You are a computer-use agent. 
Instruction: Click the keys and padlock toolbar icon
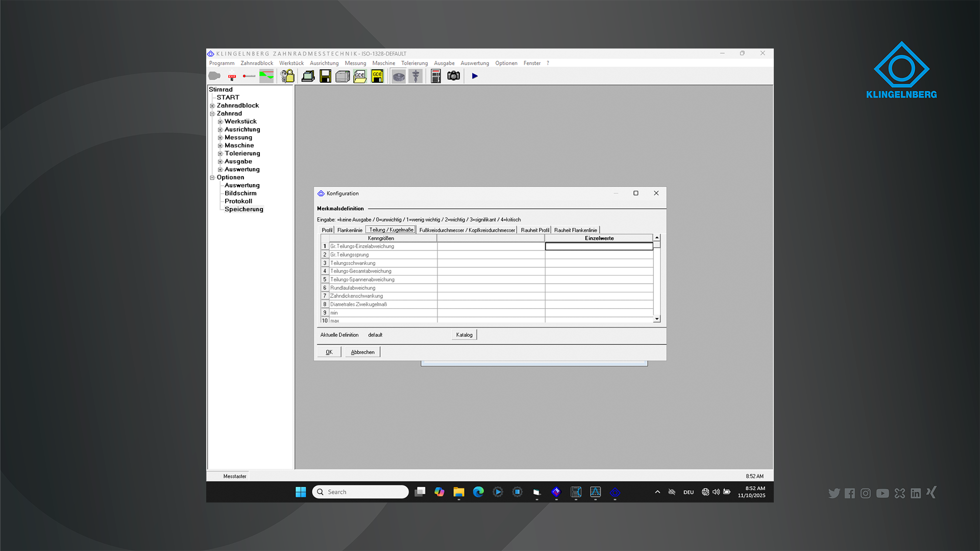click(288, 76)
